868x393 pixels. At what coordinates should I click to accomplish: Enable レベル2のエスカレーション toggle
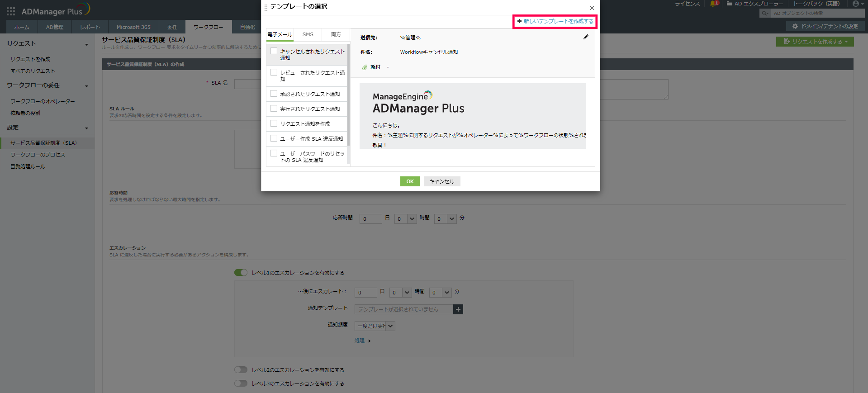(241, 369)
